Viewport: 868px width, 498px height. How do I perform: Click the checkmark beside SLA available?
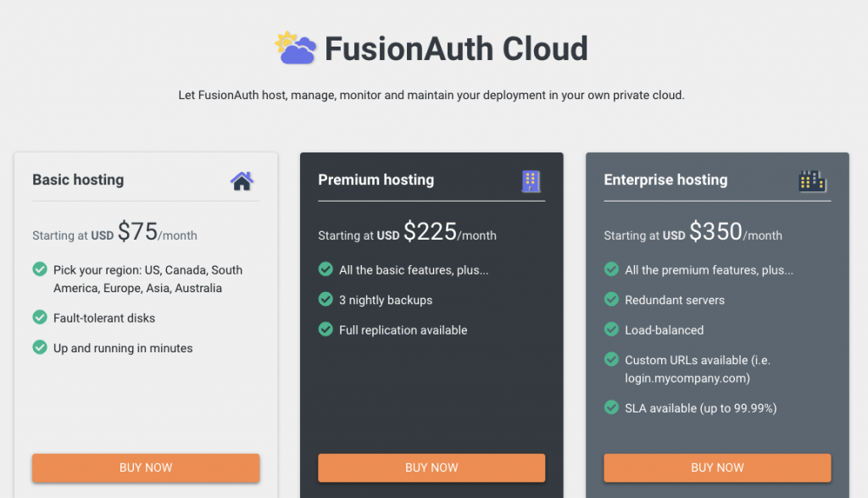point(611,407)
